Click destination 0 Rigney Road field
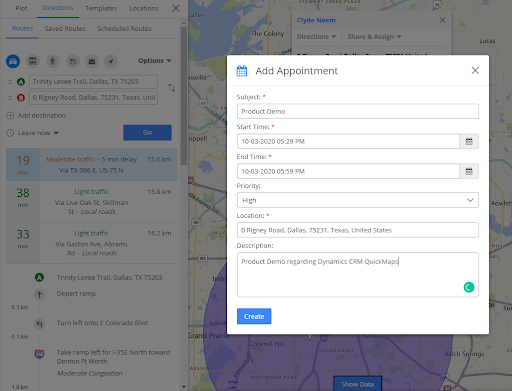Image resolution: width=512 pixels, height=391 pixels. pyautogui.click(x=93, y=98)
